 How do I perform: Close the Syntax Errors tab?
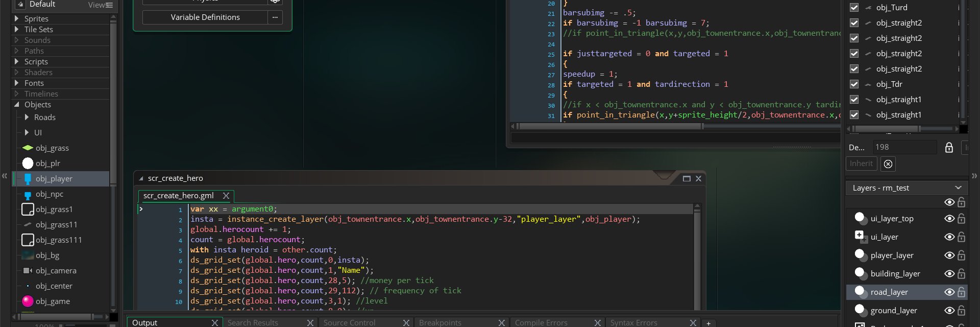point(693,322)
